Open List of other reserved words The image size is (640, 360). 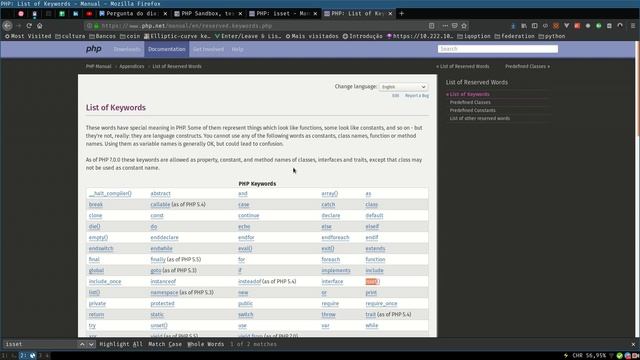(x=480, y=118)
